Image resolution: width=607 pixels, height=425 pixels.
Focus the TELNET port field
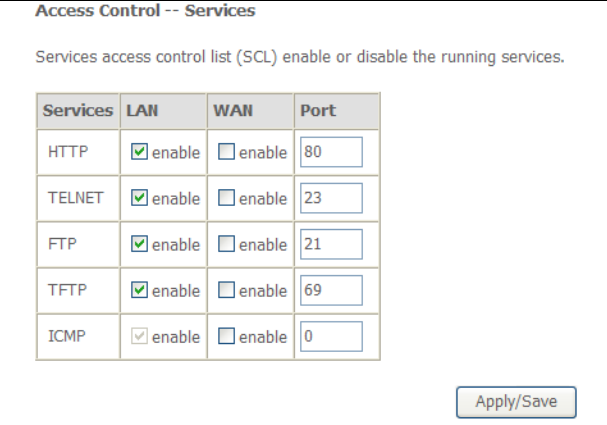pyautogui.click(x=330, y=199)
